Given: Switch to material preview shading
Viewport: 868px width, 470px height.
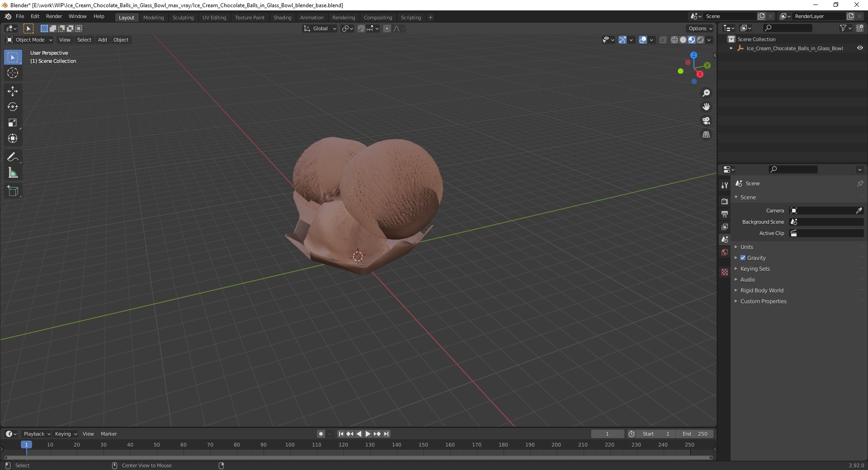Looking at the screenshot, I should pyautogui.click(x=692, y=40).
